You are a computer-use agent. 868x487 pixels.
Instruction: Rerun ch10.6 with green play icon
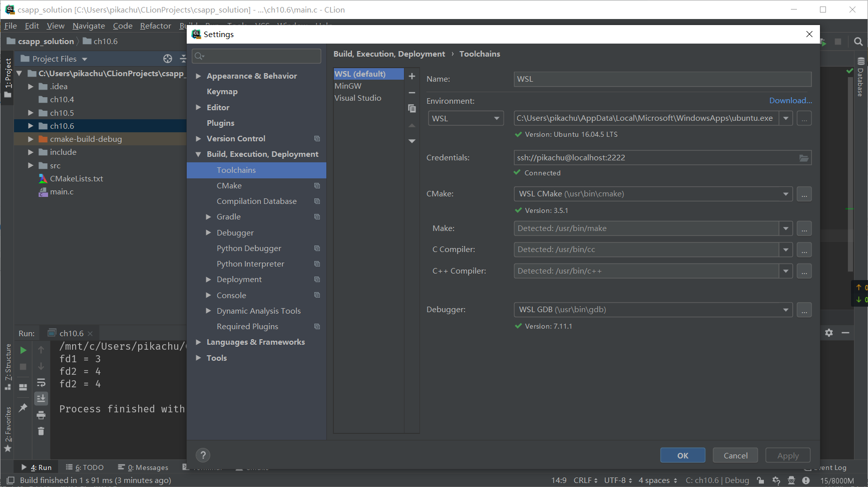click(23, 350)
